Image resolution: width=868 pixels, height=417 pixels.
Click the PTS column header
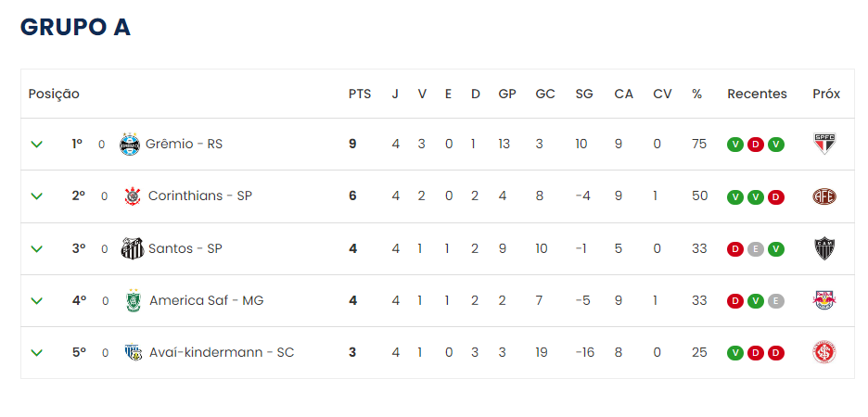click(x=360, y=94)
